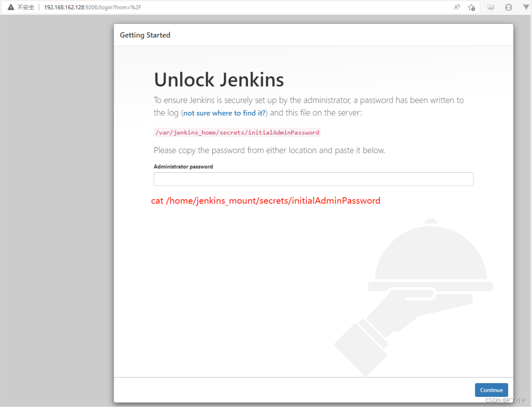Click the not-secure warning triangle icon
532x407 pixels.
pyautogui.click(x=11, y=7)
